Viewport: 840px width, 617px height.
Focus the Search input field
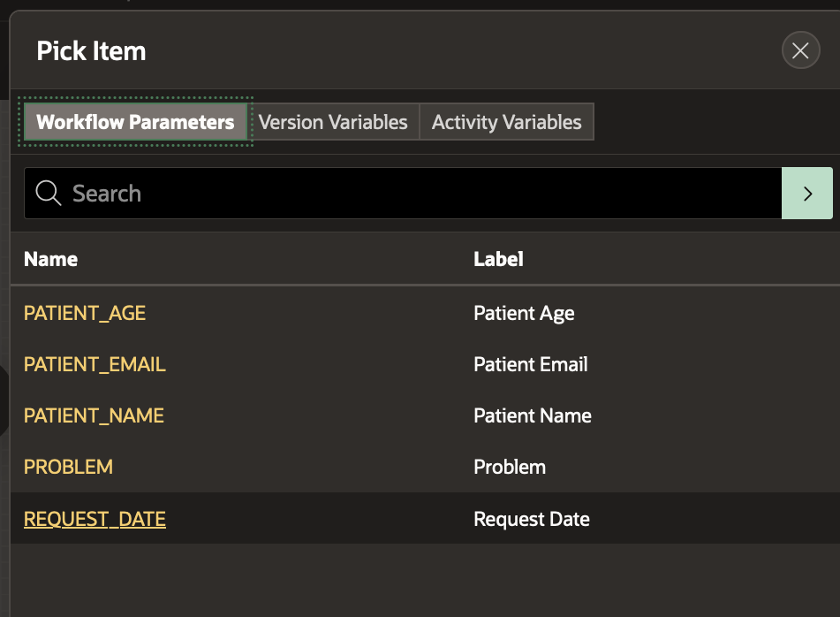coord(424,194)
